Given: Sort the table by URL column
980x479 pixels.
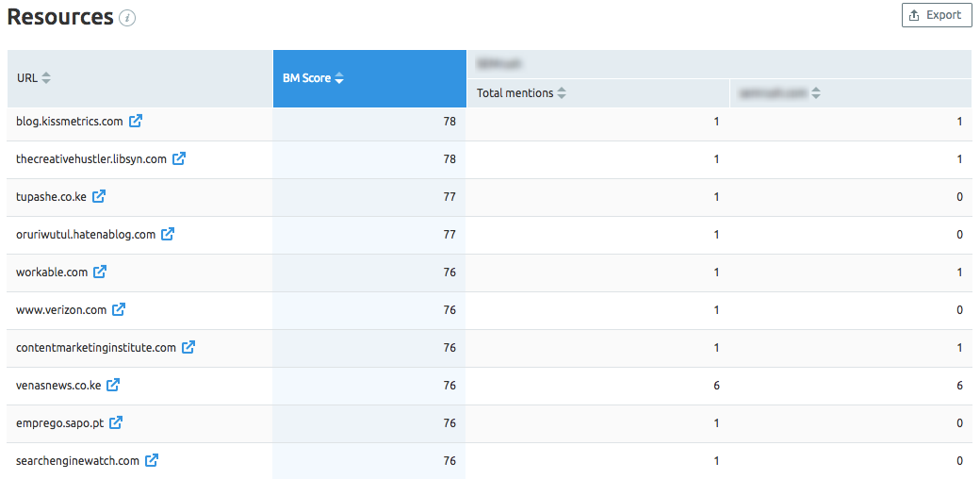Looking at the screenshot, I should [46, 79].
